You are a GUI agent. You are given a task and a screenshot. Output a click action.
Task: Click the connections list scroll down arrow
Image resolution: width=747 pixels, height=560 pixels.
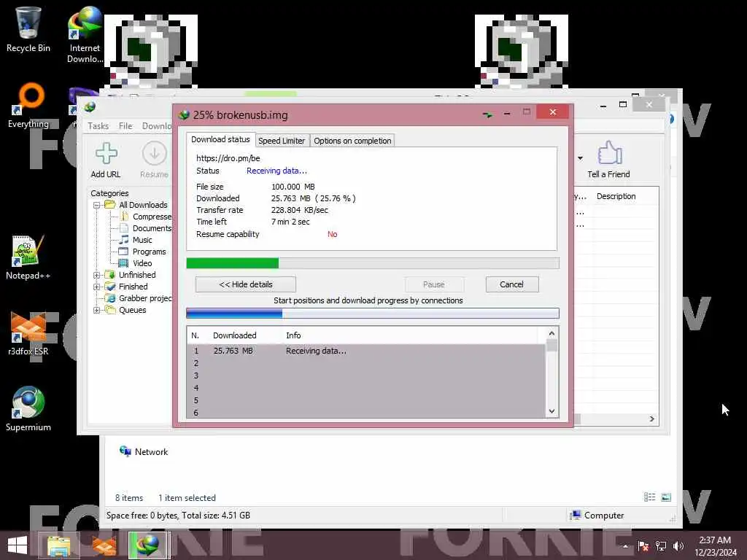(551, 411)
